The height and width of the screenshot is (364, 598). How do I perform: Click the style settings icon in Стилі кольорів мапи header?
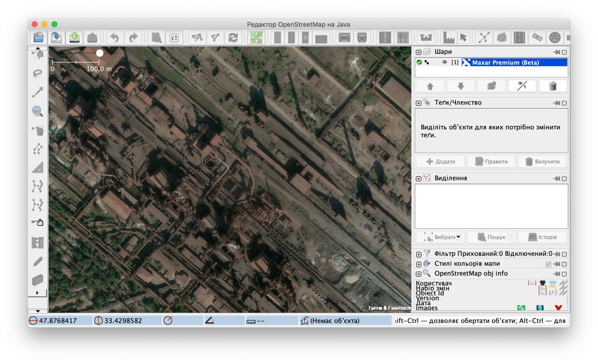coord(549,264)
